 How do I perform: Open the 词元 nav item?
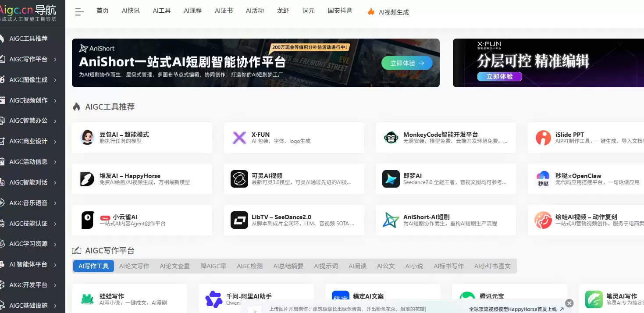tap(309, 11)
